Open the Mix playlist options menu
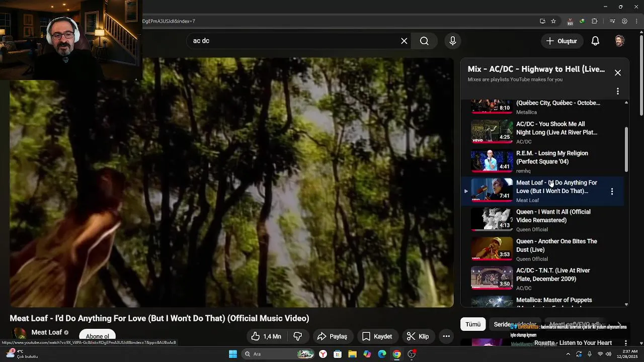The height and width of the screenshot is (362, 644). pyautogui.click(x=618, y=92)
